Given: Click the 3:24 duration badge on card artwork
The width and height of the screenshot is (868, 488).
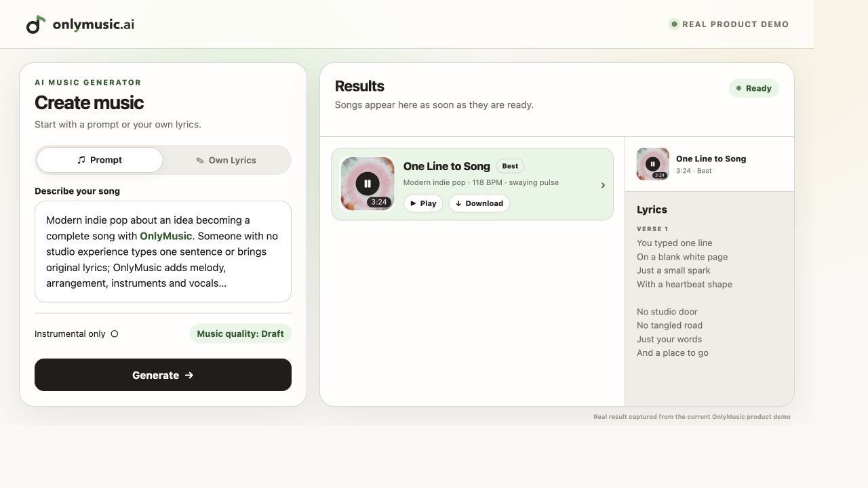Looking at the screenshot, I should (379, 202).
